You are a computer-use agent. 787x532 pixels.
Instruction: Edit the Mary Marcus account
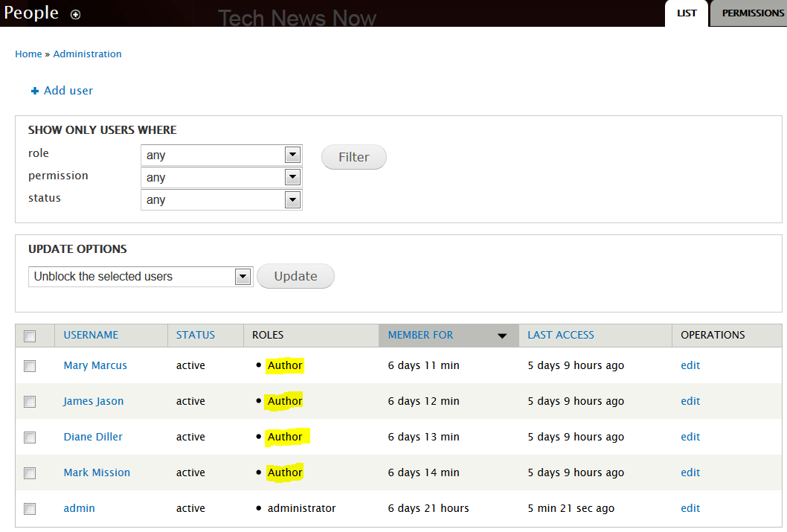690,365
